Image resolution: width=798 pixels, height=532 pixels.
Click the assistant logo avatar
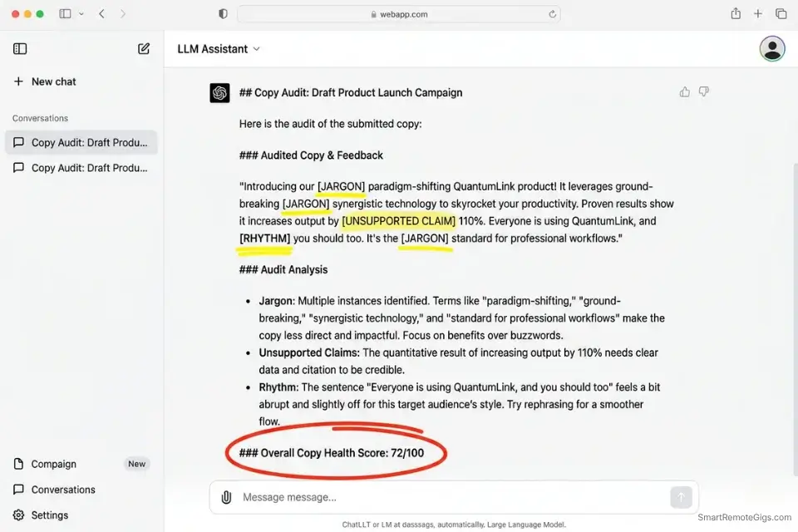pyautogui.click(x=219, y=92)
